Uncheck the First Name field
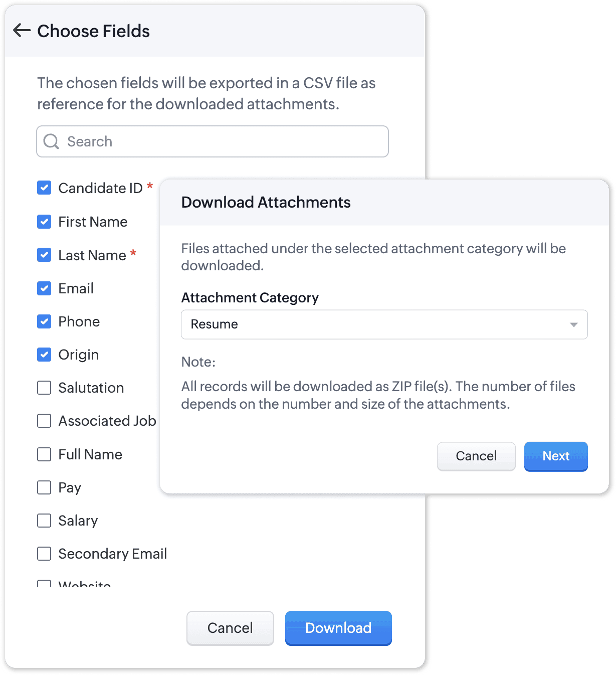This screenshot has height=675, width=616. pyautogui.click(x=44, y=222)
